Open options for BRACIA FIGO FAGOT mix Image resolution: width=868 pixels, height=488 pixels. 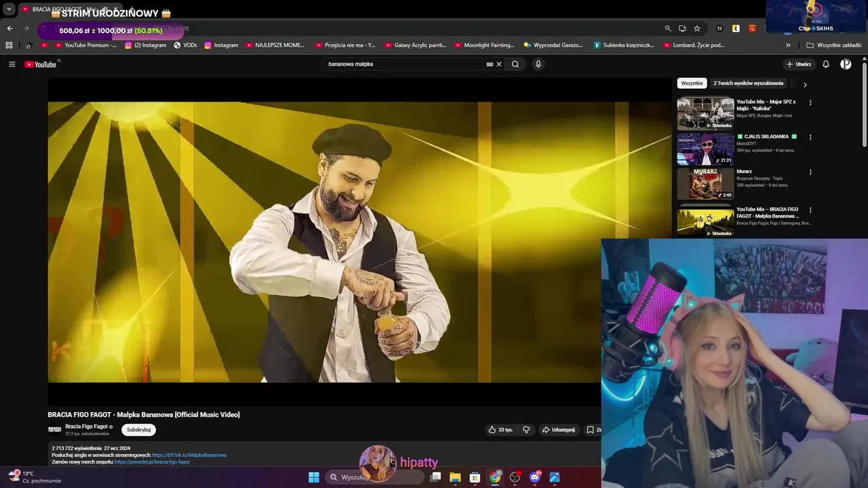(x=810, y=211)
